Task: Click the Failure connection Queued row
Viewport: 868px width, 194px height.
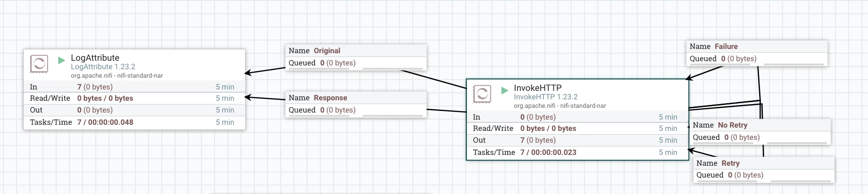Action: coord(757,59)
